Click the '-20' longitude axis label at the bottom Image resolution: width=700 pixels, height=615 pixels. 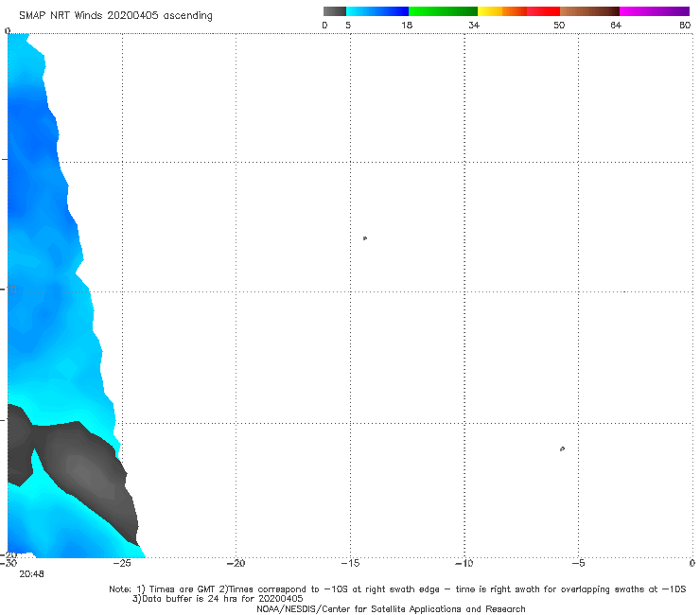point(236,563)
